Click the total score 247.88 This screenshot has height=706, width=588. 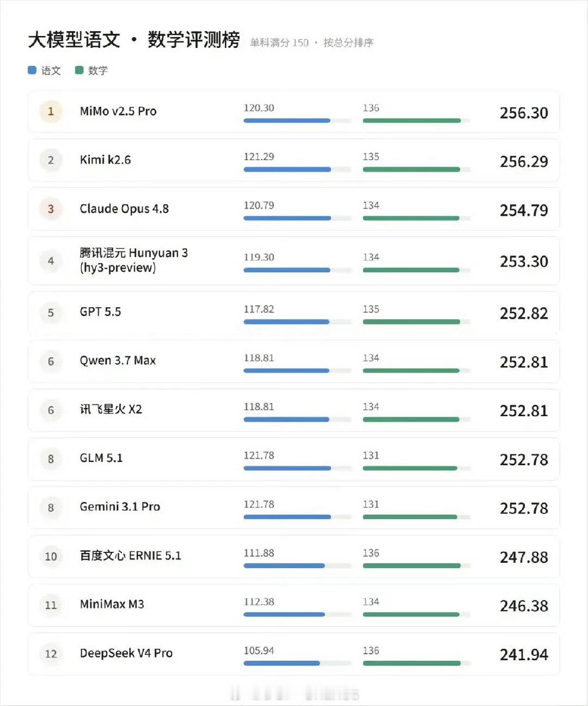tap(524, 557)
